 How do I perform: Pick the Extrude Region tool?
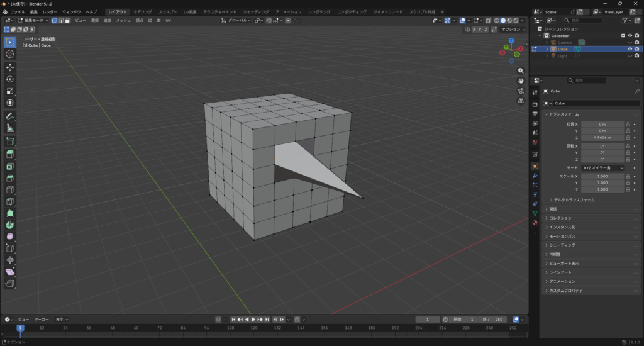[x=10, y=154]
